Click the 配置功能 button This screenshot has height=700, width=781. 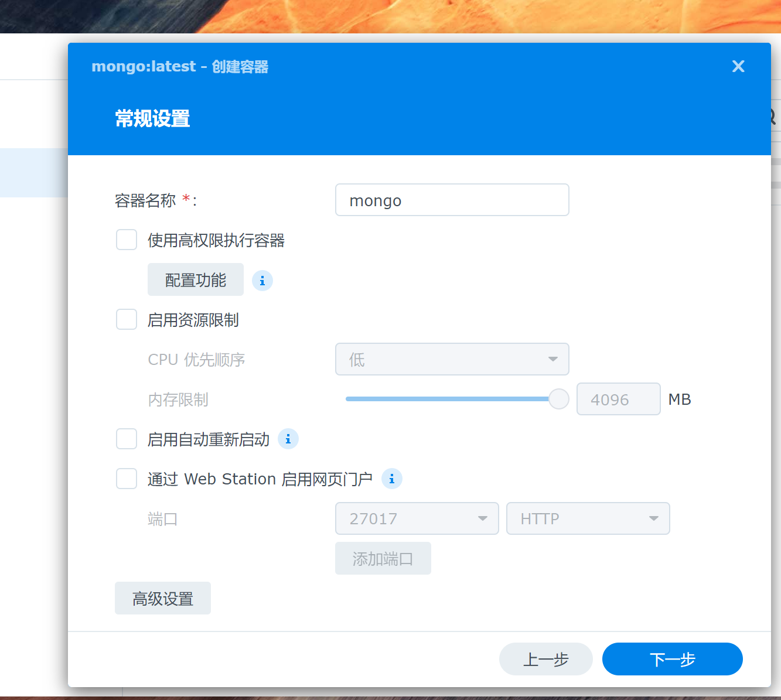(196, 279)
